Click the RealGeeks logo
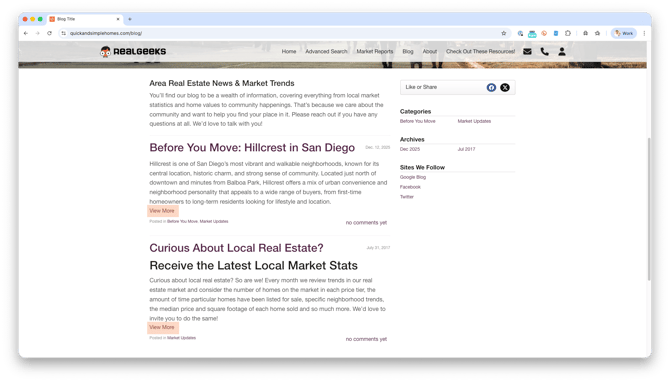The width and height of the screenshot is (670, 382). 133,51
